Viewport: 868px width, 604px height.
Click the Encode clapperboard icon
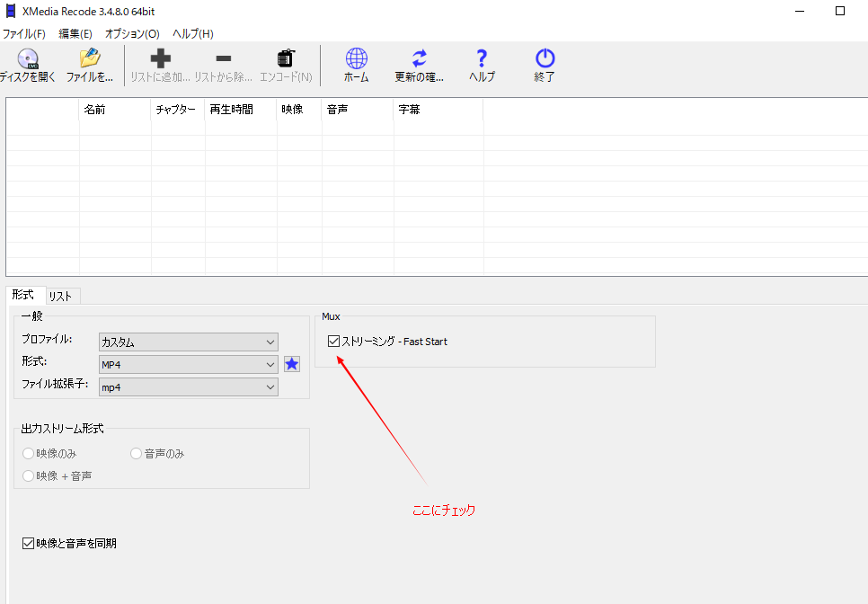(x=286, y=59)
